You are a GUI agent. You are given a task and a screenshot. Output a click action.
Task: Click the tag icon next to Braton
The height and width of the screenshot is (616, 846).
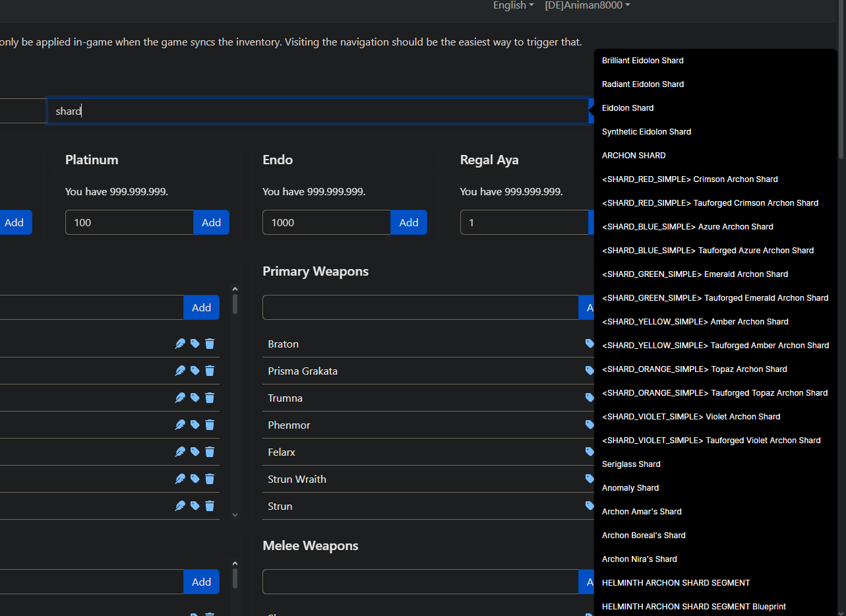tap(589, 344)
